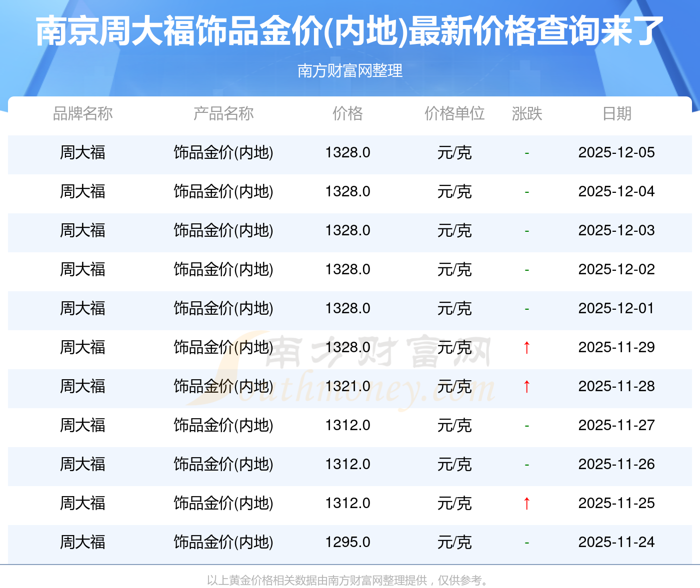This screenshot has width=700, height=588.
Task: Click the price 1321.0
Action: coord(347,386)
